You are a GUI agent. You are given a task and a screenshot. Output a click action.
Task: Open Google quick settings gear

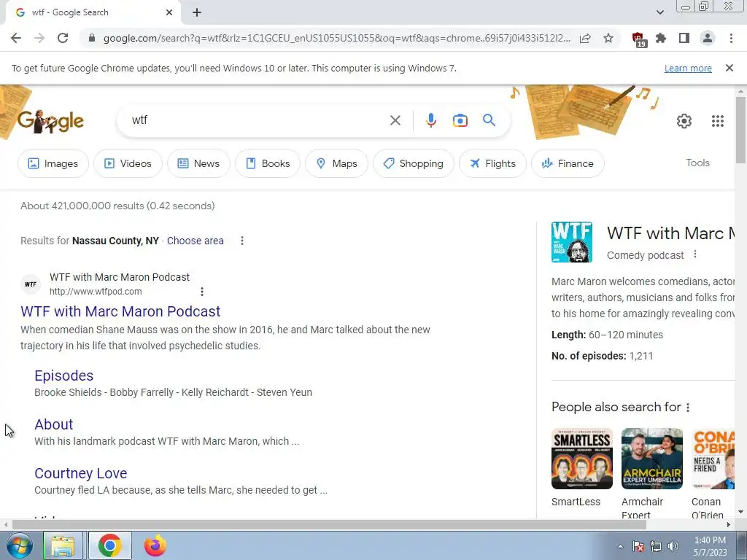pos(684,121)
